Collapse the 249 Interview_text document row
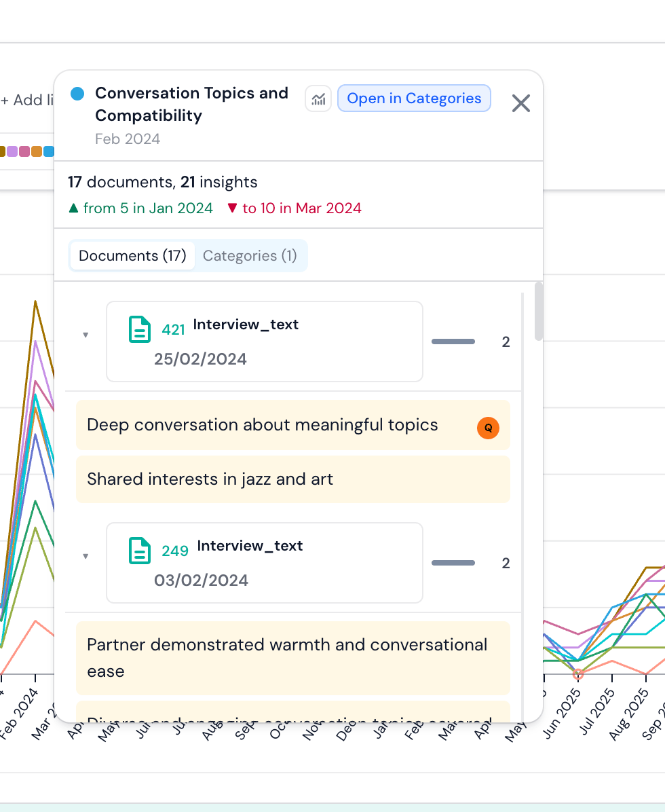This screenshot has height=812, width=665. click(86, 556)
